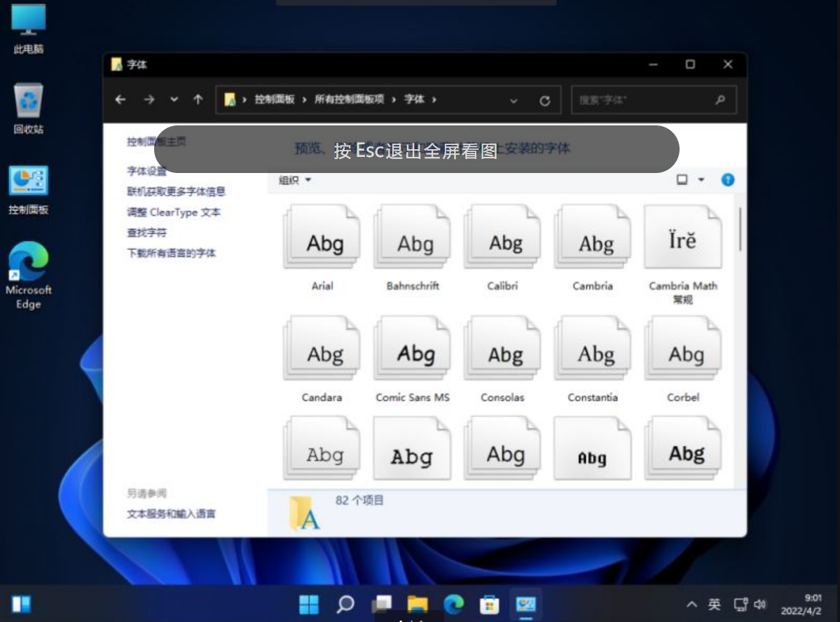
Task: Expand chevron after 所有控制面板项 breadcrumb
Action: click(394, 99)
